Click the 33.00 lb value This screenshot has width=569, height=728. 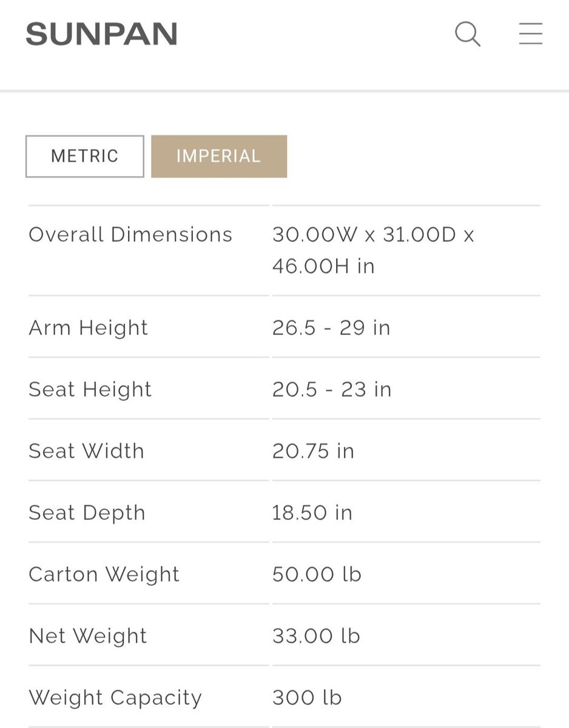point(316,636)
